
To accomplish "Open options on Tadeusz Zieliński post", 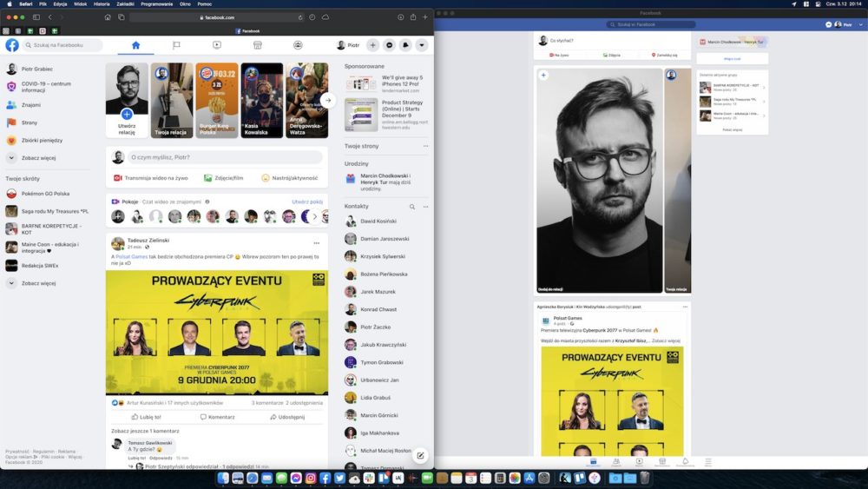I will (x=317, y=243).
